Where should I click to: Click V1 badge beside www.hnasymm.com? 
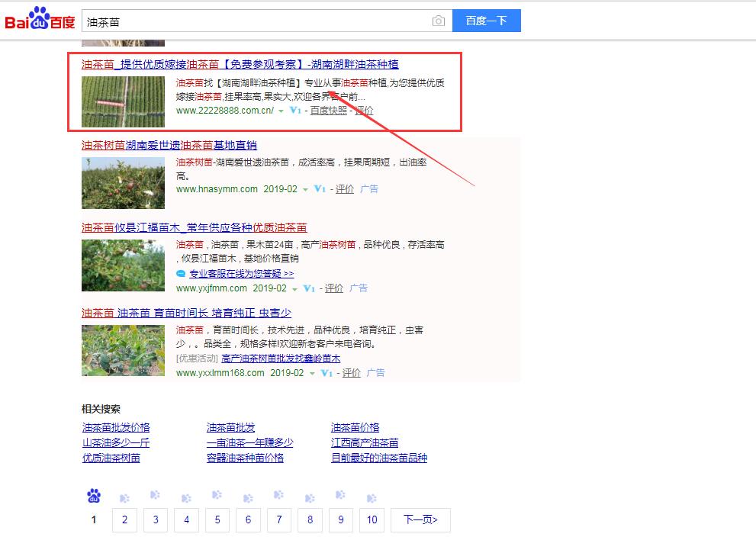click(x=320, y=189)
